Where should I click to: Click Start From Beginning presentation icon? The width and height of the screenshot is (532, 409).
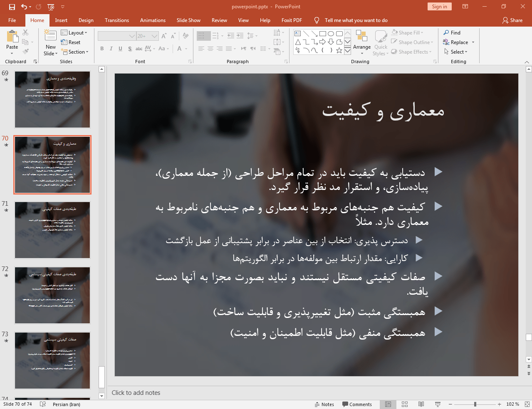(x=51, y=7)
